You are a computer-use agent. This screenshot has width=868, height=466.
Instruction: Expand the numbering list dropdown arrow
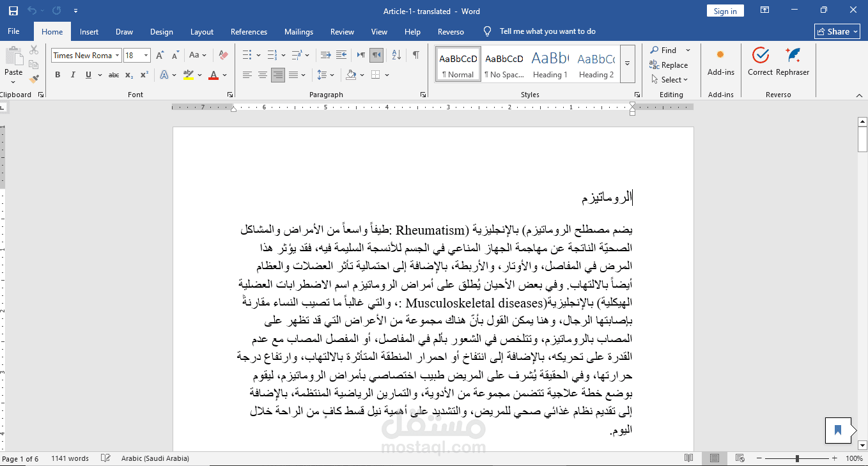coord(283,55)
